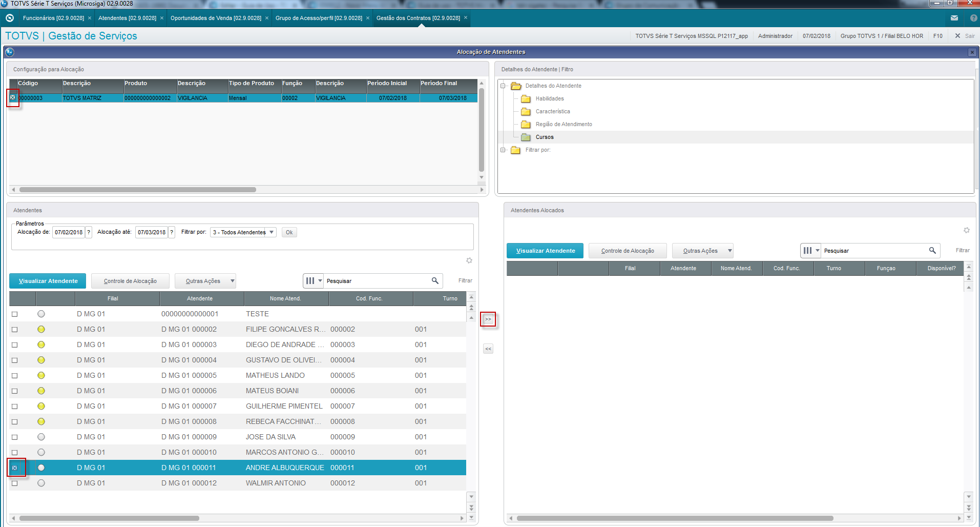This screenshot has height=527, width=980.
Task: Close the Gestão dos Contratos tab
Action: 466,18
